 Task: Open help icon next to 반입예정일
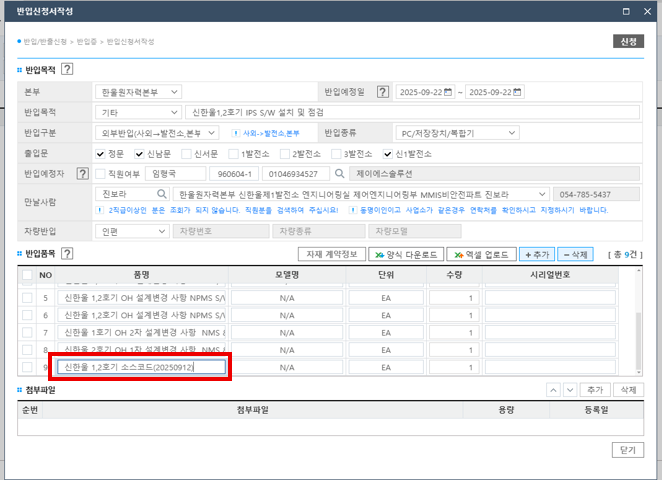(382, 92)
